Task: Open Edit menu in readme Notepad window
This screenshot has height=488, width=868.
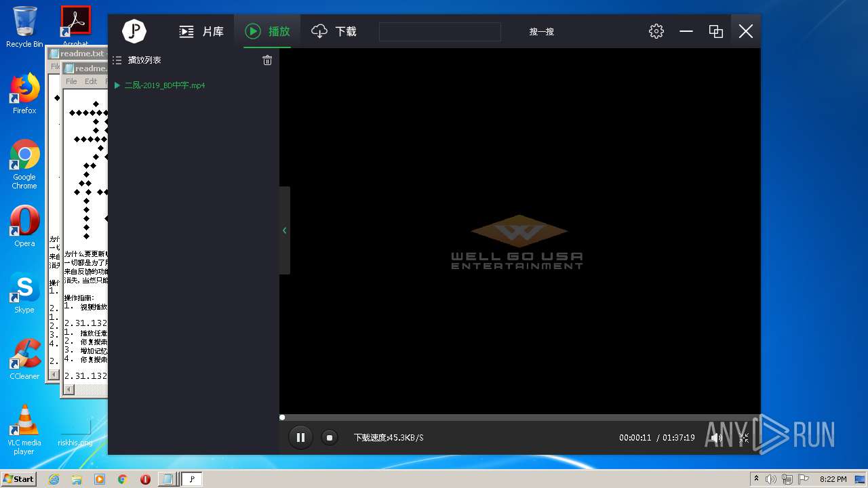Action: tap(91, 81)
